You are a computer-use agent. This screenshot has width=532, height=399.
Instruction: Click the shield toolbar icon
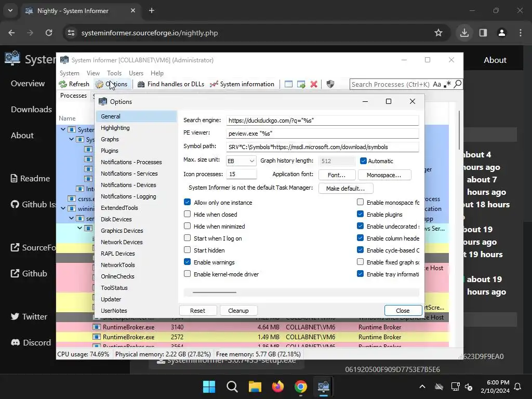(330, 84)
